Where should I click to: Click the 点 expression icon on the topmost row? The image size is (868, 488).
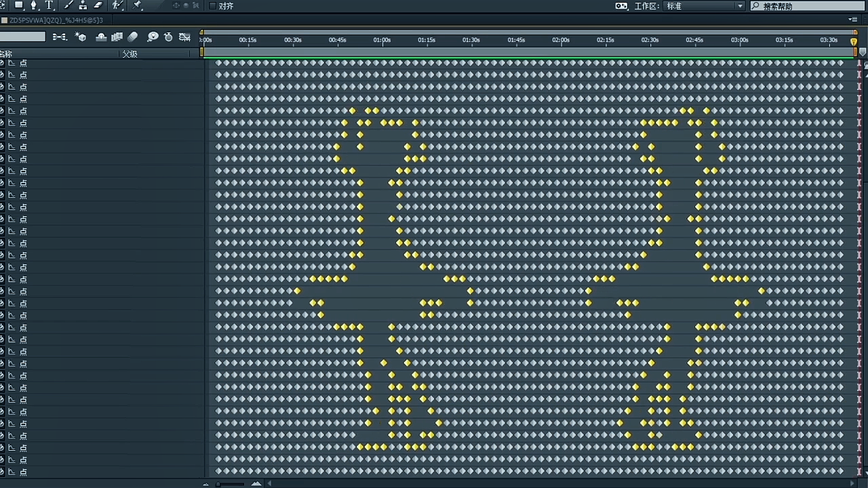(24, 62)
